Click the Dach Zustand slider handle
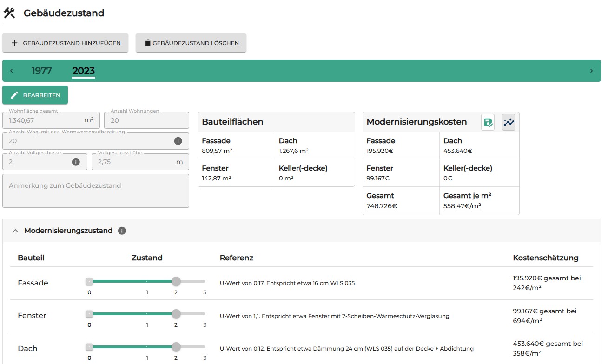Image resolution: width=608 pixels, height=364 pixels. coord(176,347)
